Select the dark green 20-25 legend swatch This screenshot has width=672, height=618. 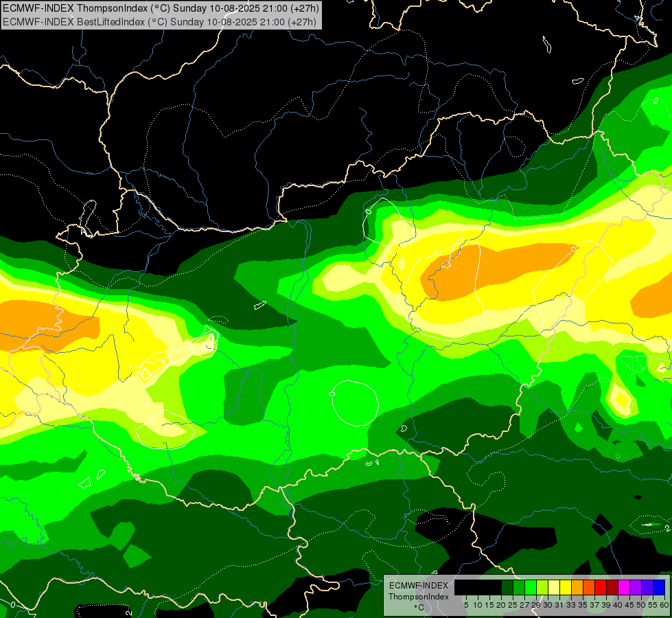[x=507, y=587]
